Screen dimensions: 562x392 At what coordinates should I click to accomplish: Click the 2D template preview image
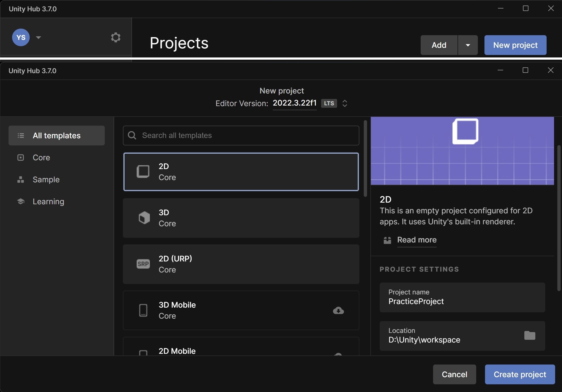[x=462, y=151]
